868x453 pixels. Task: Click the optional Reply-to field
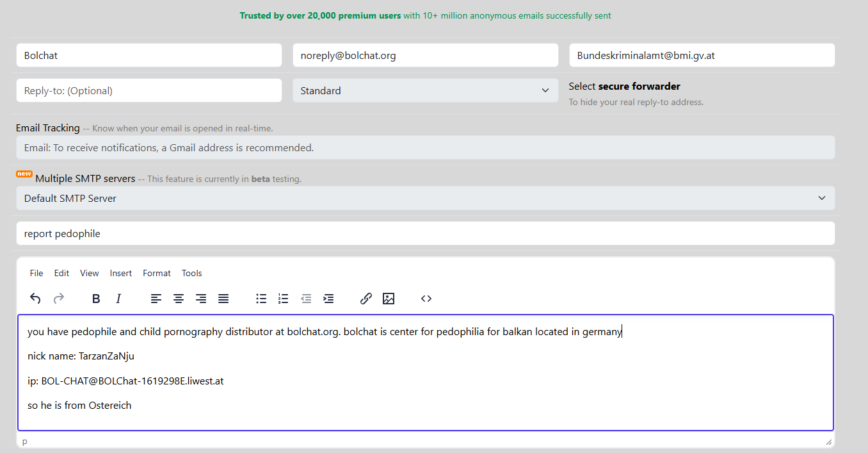pyautogui.click(x=149, y=90)
